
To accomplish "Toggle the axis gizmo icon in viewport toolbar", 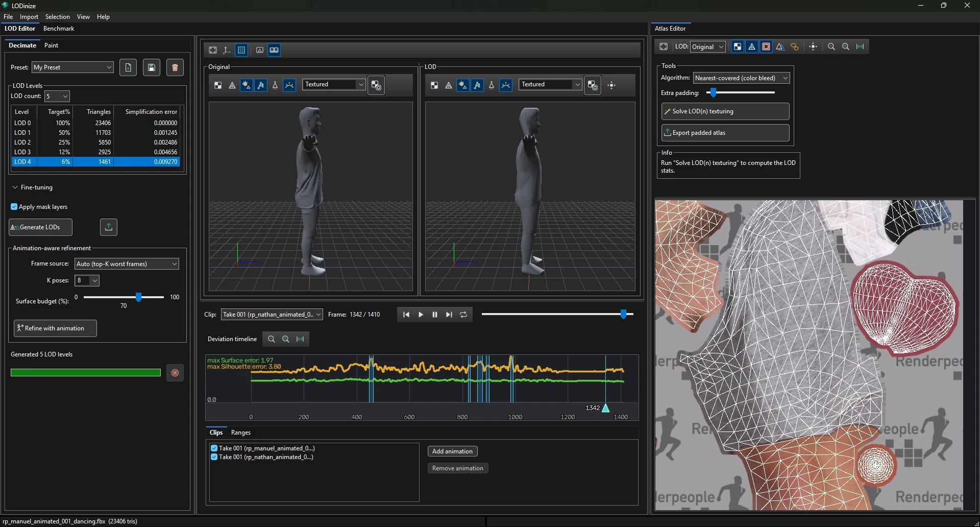I will [227, 50].
